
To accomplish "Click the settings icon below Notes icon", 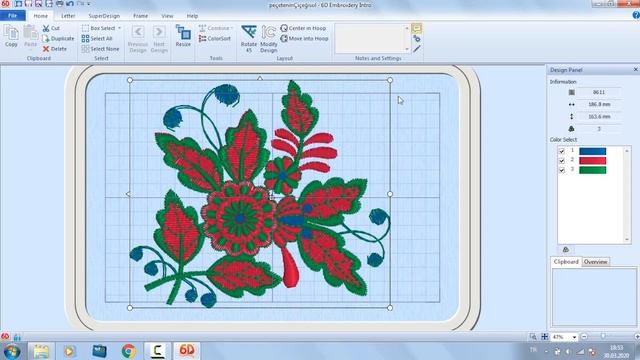I will 417,39.
